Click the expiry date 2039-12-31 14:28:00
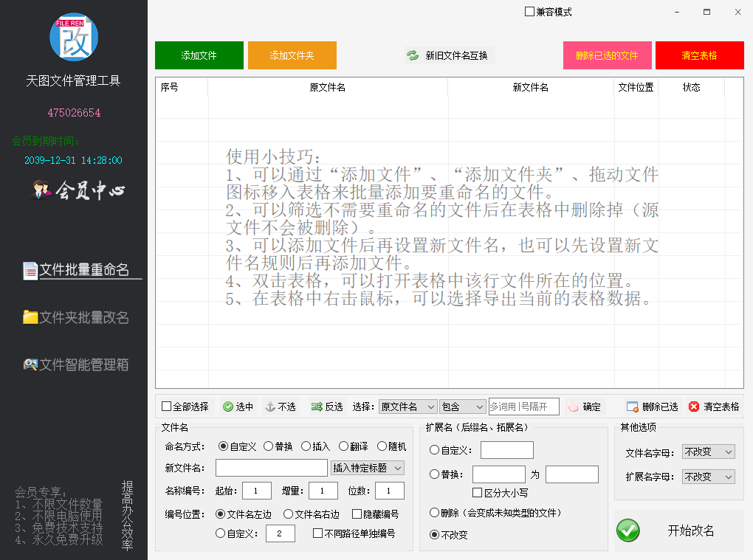This screenshot has width=753, height=560. click(x=74, y=160)
